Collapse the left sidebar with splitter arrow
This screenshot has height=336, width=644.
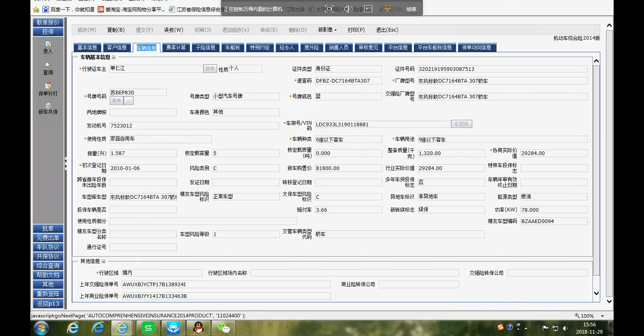[66, 163]
